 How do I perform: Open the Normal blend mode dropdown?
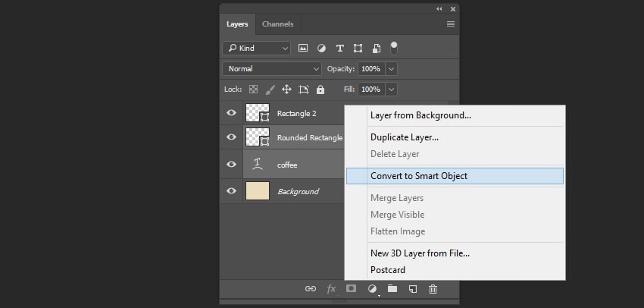point(271,69)
